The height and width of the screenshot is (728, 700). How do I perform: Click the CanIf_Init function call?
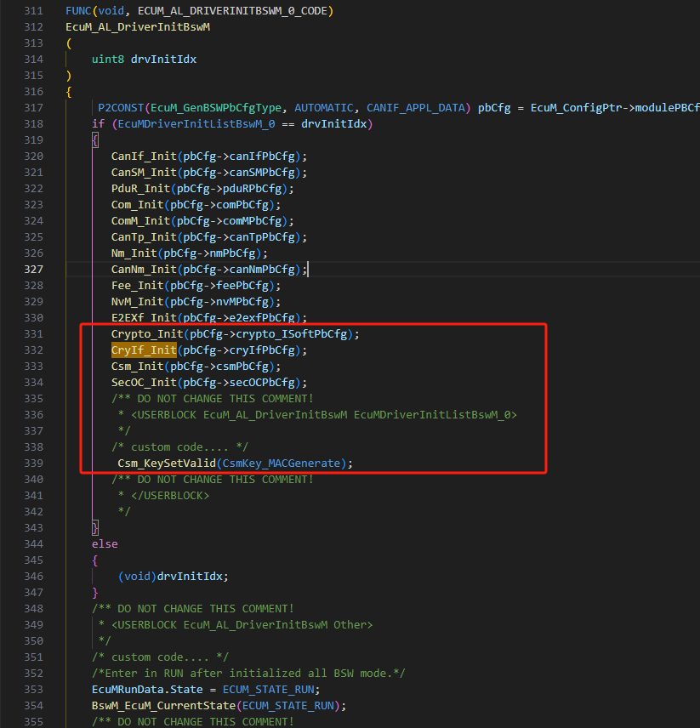click(143, 156)
